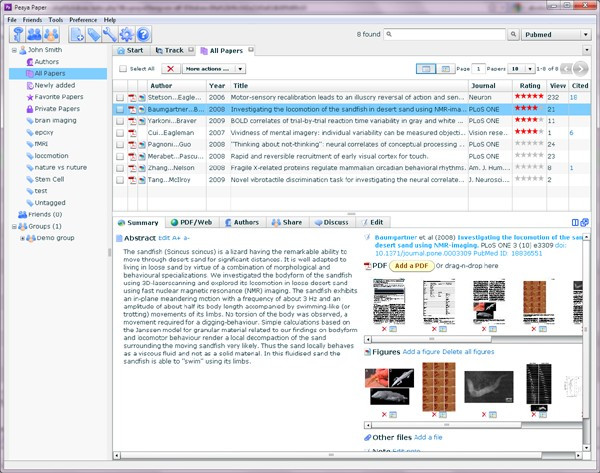Open the groups toolbar icon
This screenshot has width=600, height=473.
click(51, 34)
